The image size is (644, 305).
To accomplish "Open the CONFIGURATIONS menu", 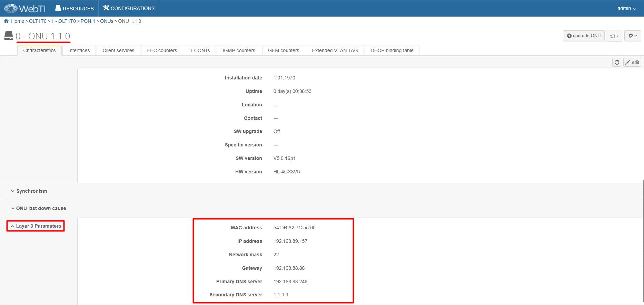I will (x=129, y=8).
